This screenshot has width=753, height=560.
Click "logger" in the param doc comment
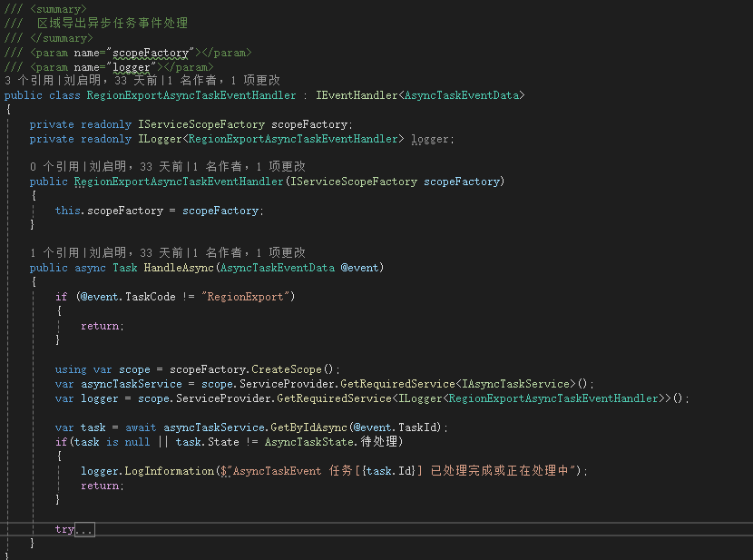coord(132,67)
